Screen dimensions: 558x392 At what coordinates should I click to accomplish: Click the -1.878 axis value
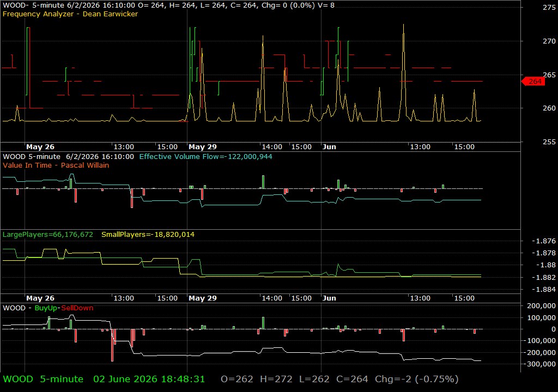coord(543,253)
